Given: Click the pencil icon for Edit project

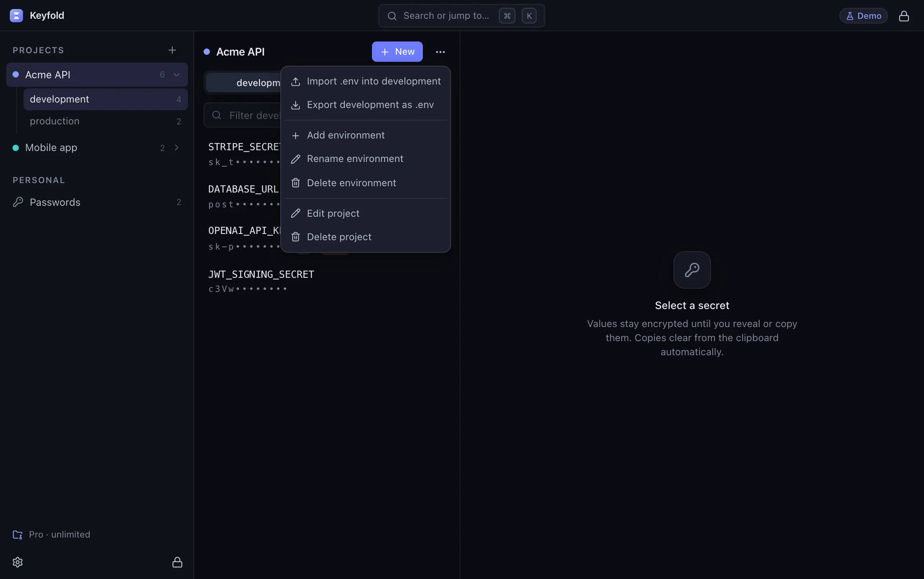Looking at the screenshot, I should point(296,213).
